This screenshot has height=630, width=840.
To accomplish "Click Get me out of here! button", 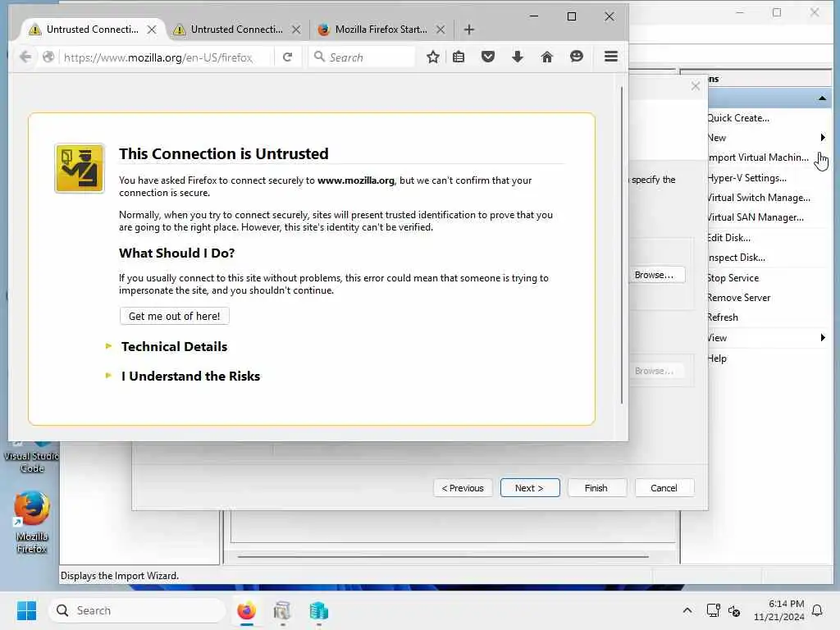I will (175, 316).
